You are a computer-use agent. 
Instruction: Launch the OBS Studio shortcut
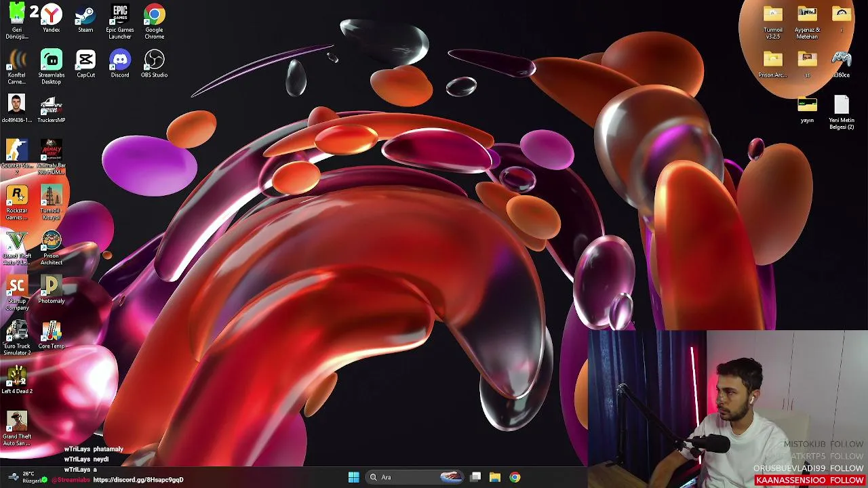coord(154,64)
